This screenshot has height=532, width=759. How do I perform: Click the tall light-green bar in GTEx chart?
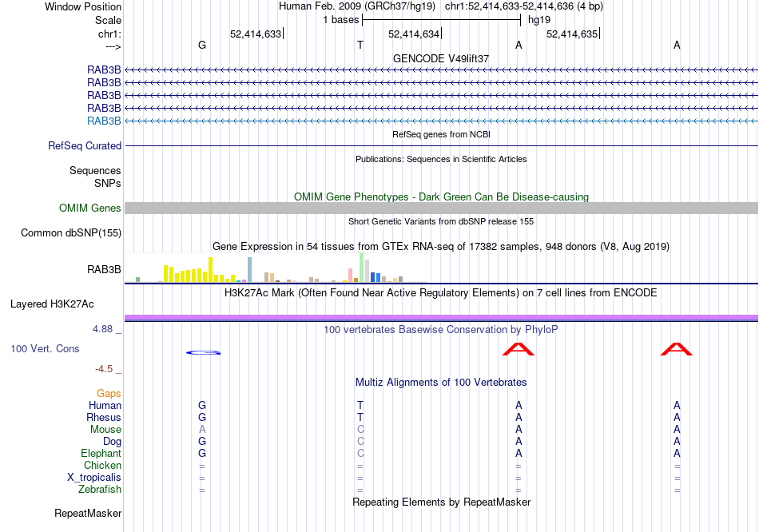362,268
